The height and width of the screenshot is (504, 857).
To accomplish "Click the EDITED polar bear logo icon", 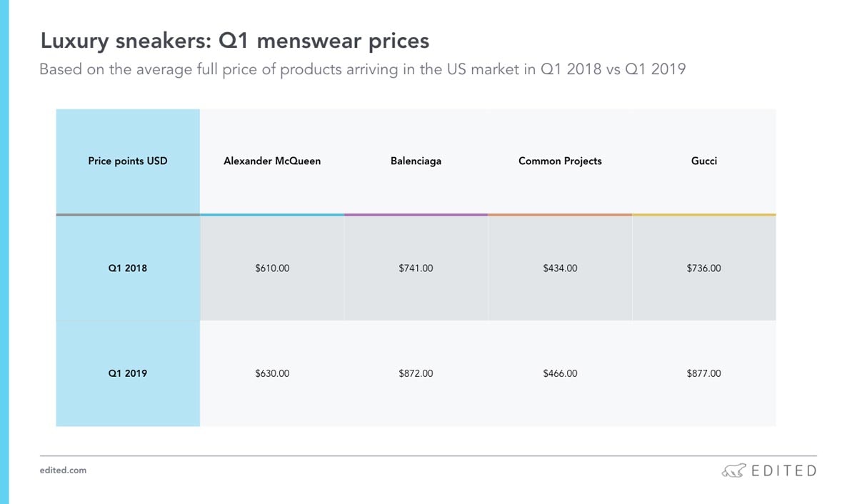I will [x=733, y=470].
